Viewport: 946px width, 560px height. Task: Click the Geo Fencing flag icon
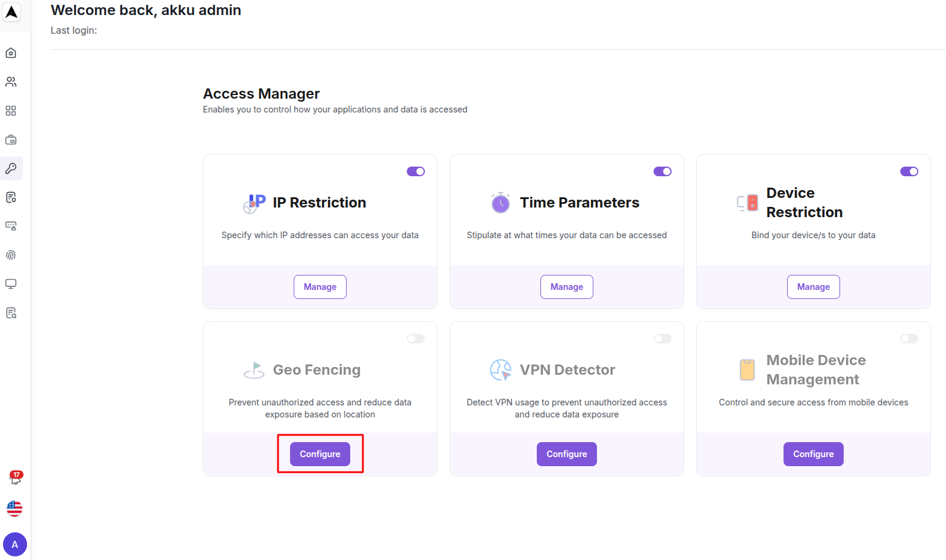point(254,370)
